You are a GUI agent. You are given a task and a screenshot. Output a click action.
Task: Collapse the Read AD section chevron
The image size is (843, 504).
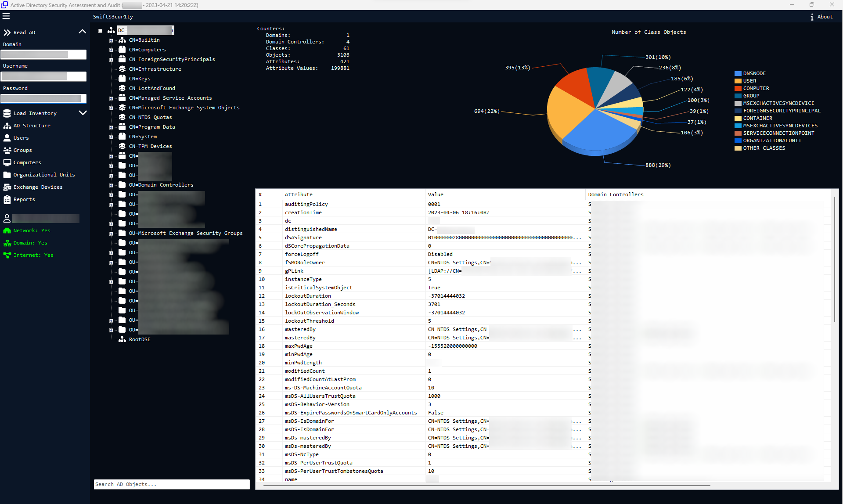(83, 32)
